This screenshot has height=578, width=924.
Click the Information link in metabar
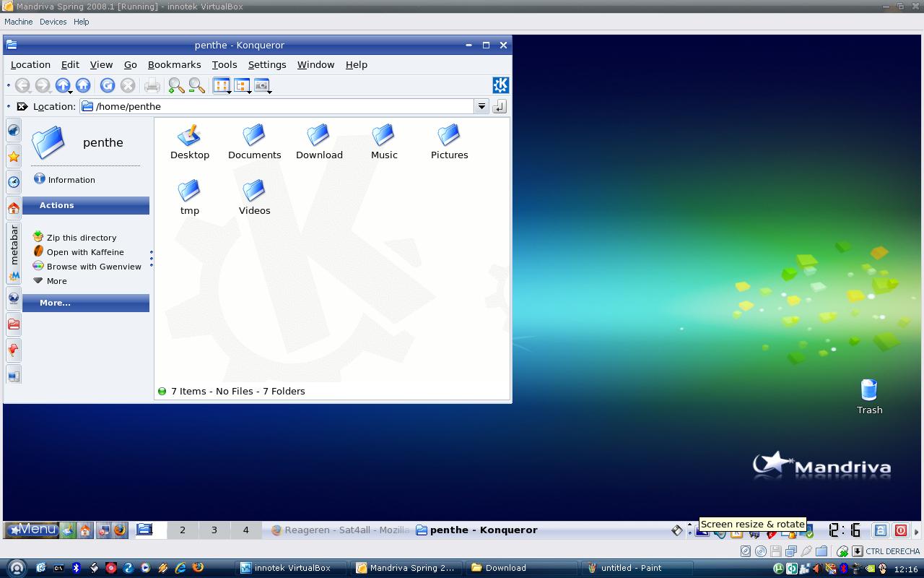point(64,179)
